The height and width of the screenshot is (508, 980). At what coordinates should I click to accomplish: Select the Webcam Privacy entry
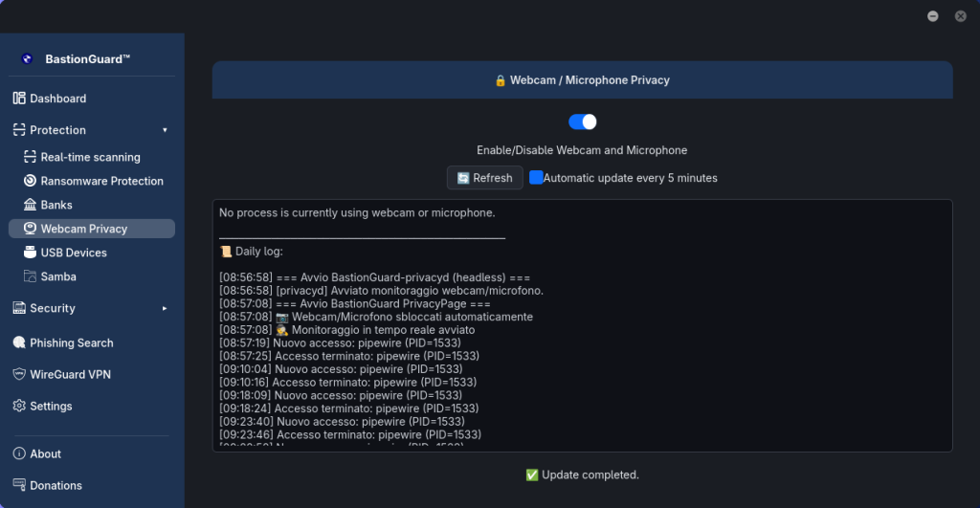[92, 229]
